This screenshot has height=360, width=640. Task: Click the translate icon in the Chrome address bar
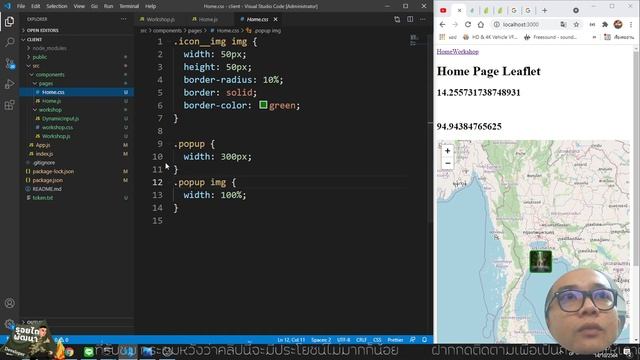[563, 24]
